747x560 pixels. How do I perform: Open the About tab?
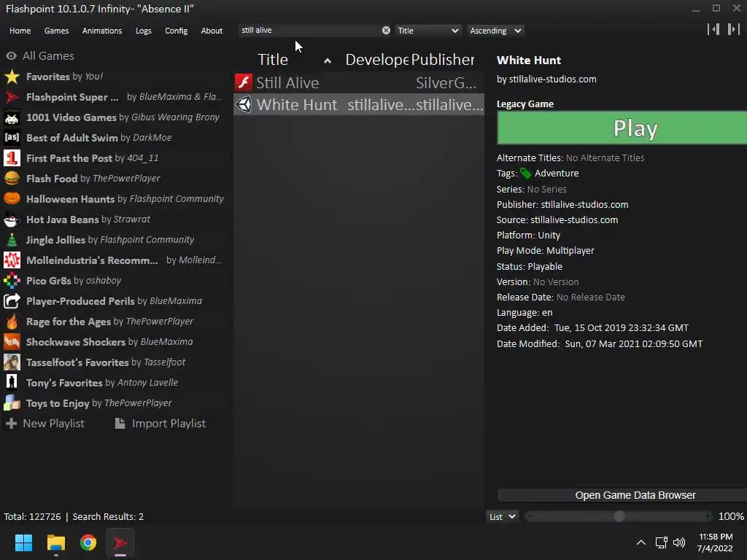click(212, 31)
